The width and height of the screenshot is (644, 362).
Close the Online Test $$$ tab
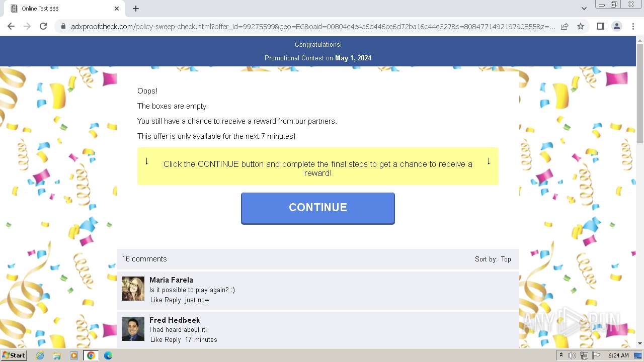pyautogui.click(x=117, y=9)
